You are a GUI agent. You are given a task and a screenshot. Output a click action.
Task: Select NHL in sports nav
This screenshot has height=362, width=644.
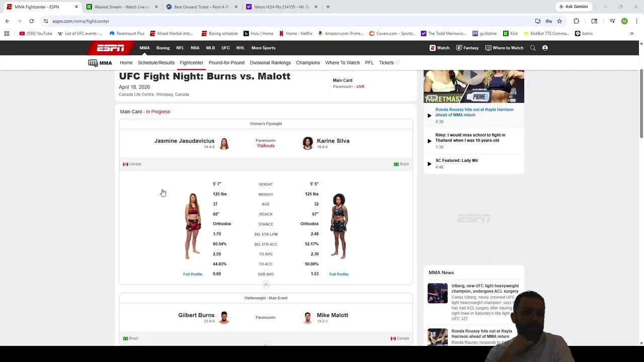(240, 48)
